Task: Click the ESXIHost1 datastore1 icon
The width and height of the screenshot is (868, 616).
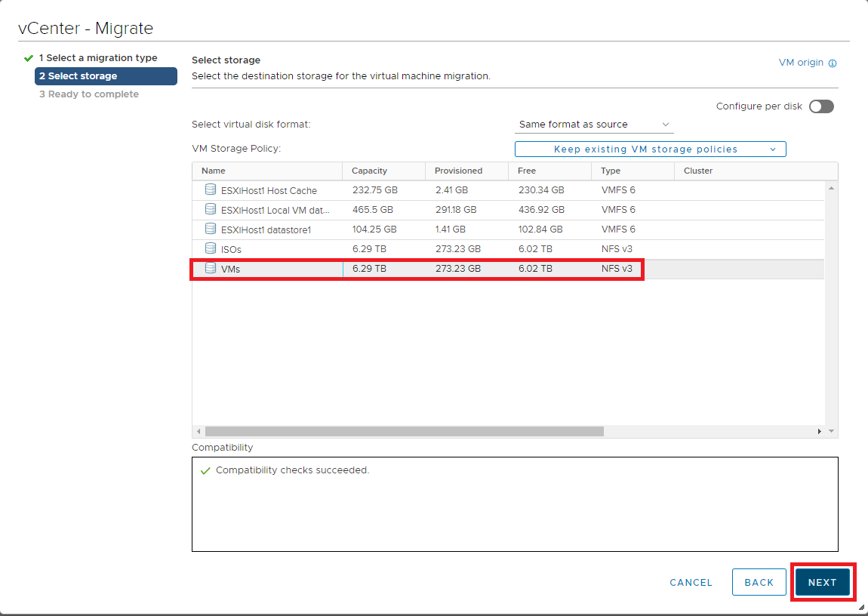Action: tap(211, 229)
